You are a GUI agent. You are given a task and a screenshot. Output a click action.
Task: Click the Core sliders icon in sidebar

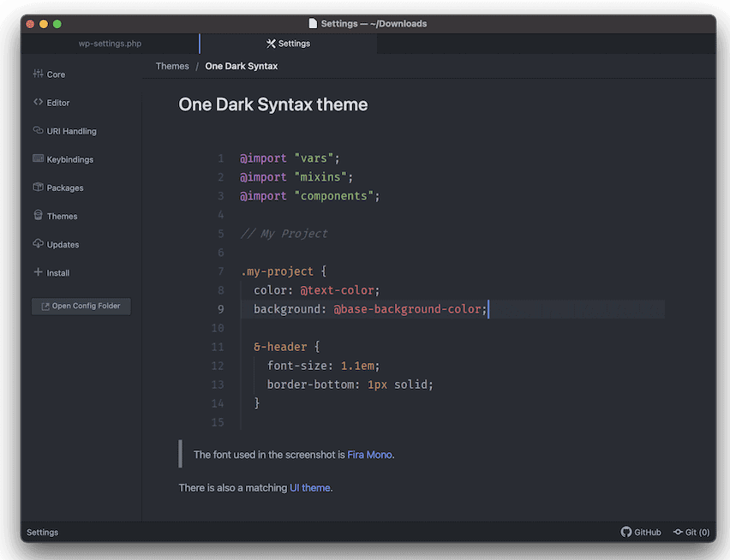[39, 74]
